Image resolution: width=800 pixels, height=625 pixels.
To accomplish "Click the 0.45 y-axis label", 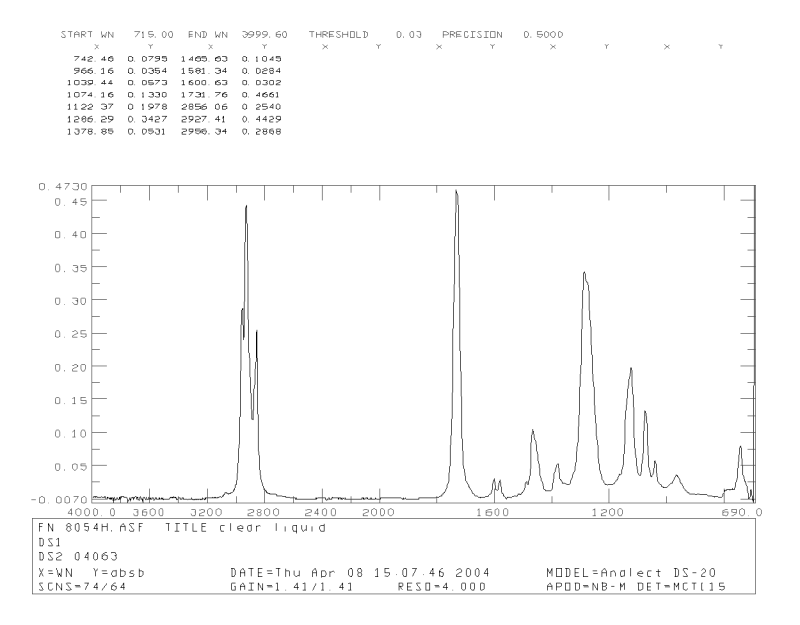I will pyautogui.click(x=71, y=202).
